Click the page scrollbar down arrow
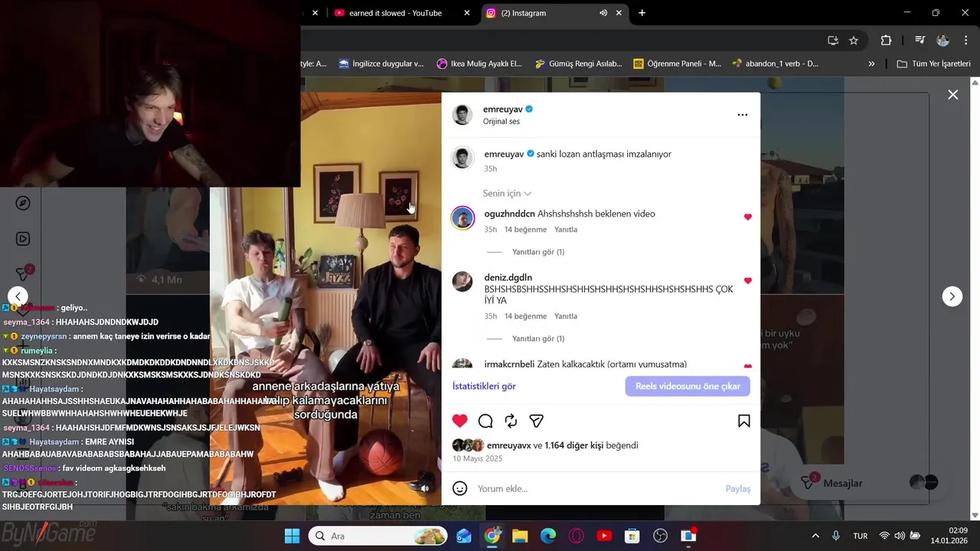This screenshot has width=980, height=551. pyautogui.click(x=975, y=515)
